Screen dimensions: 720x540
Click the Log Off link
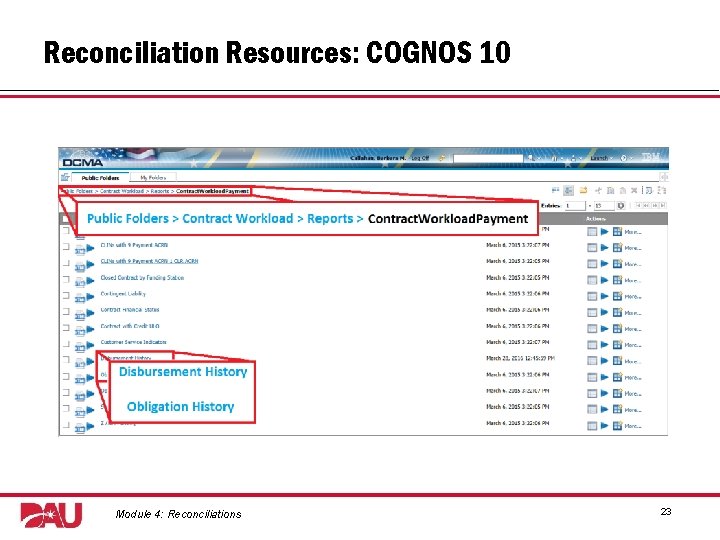click(420, 158)
